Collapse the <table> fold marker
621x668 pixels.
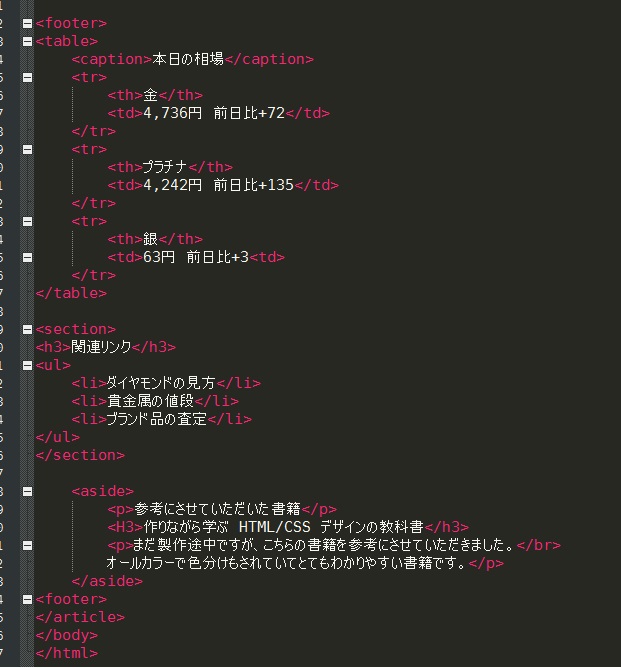coord(27,41)
